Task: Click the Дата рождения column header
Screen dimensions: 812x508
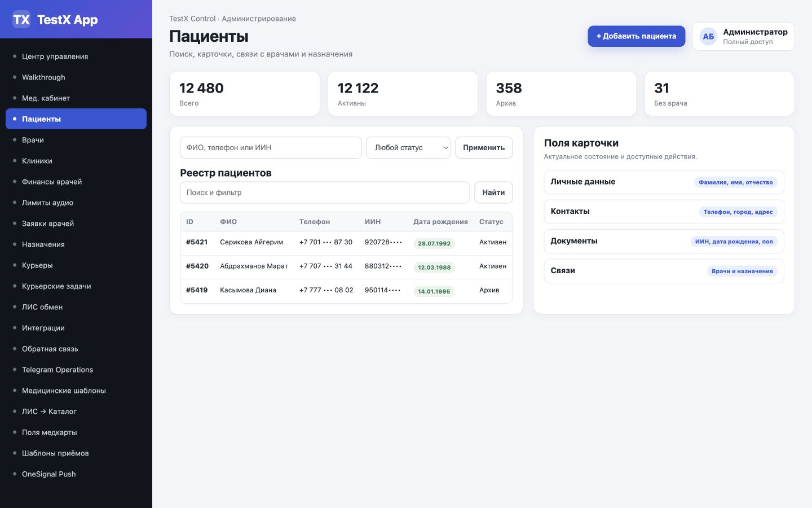Action: (440, 222)
